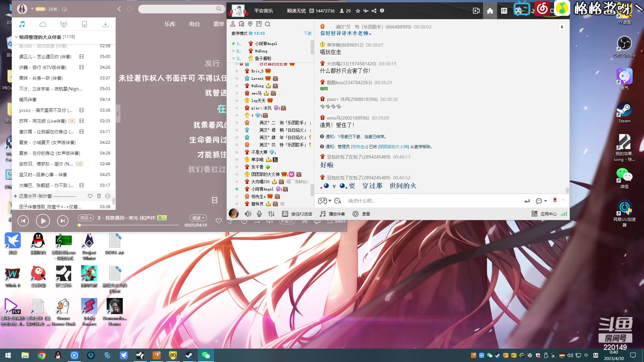The height and width of the screenshot is (362, 644).
Task: Open the radio broadcast tab icon
Action: 64,24
